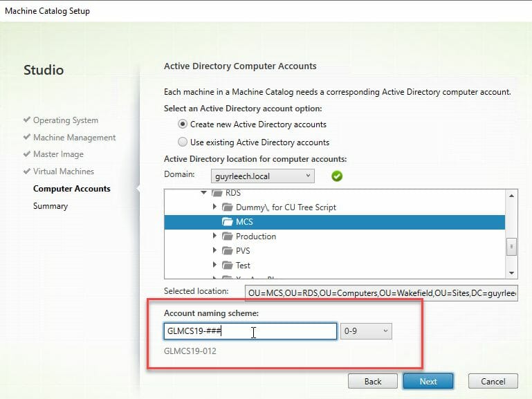Expand the Production OU node
Viewport: 532px width, 399px height.
(214, 236)
